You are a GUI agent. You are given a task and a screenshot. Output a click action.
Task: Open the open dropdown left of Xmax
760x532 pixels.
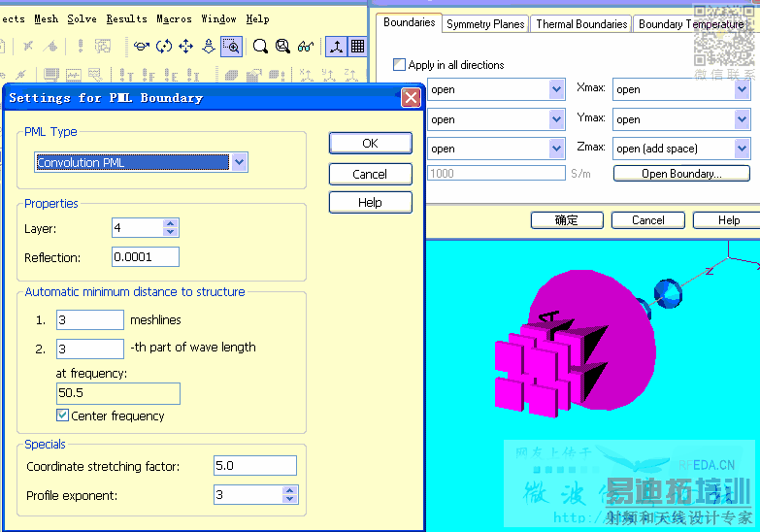coord(556,89)
